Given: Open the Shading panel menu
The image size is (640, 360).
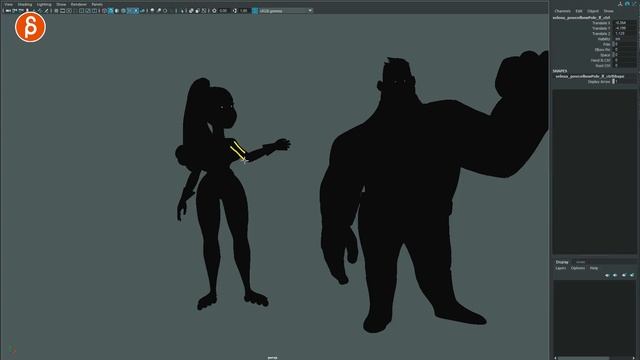Looking at the screenshot, I should 25,4.
